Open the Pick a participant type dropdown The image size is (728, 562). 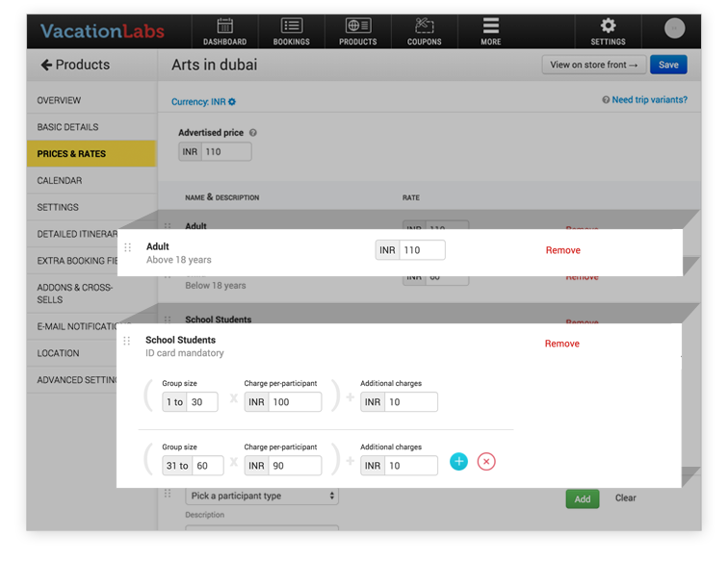262,496
